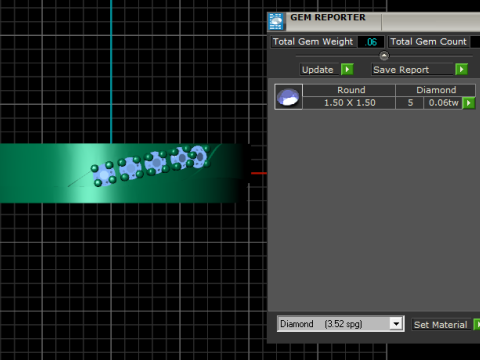Click green arrow next to Set Material
The height and width of the screenshot is (360, 480).
click(x=477, y=324)
